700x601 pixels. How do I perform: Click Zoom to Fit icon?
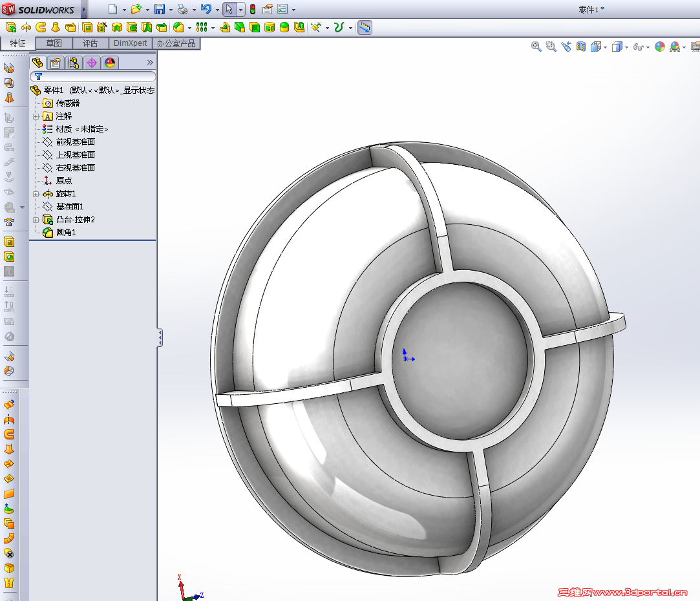(536, 47)
